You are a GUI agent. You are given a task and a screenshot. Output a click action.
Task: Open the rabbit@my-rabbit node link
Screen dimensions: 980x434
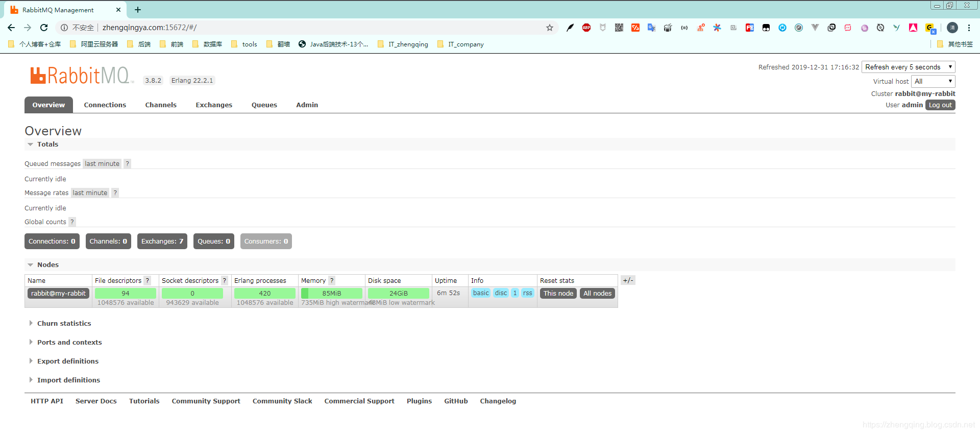point(58,294)
